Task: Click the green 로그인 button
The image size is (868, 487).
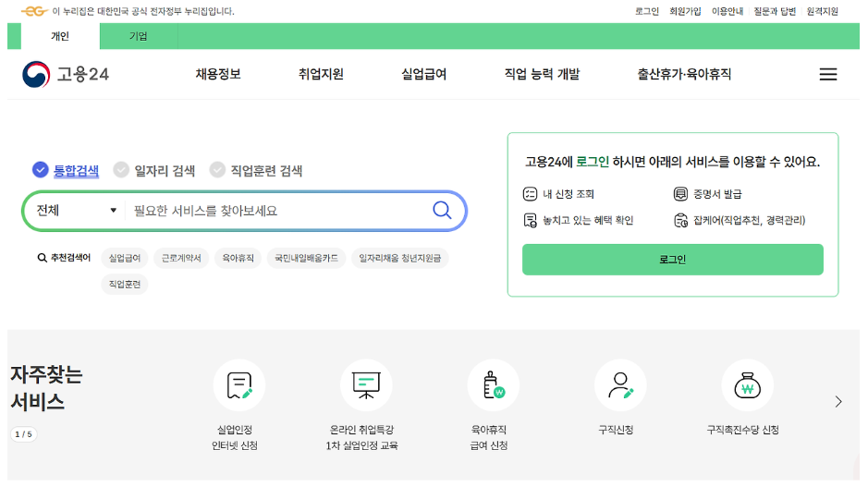Action: (673, 260)
